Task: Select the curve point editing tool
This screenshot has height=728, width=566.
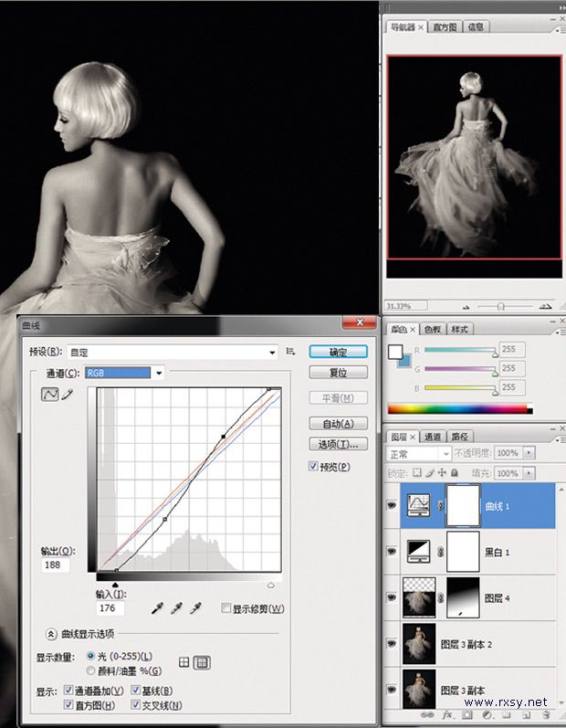Action: (49, 395)
